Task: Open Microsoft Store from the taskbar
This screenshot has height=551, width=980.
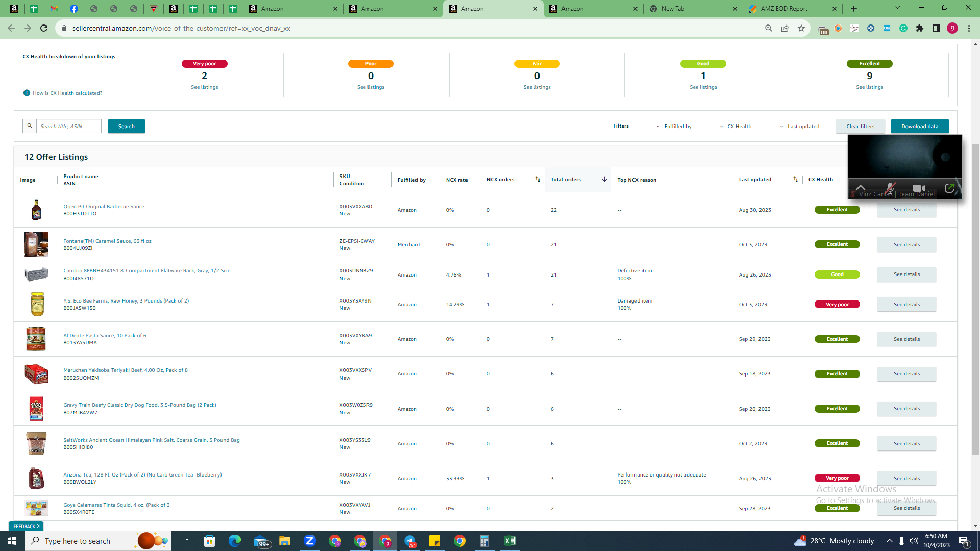Action: [209, 541]
